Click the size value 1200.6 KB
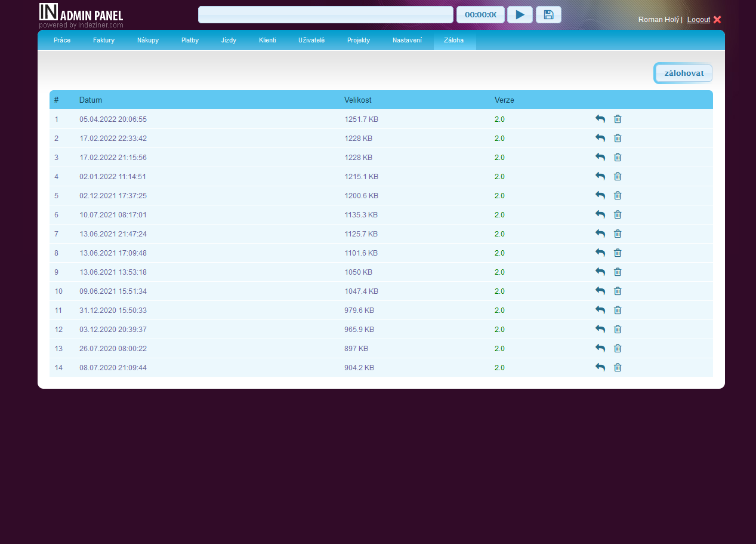This screenshot has height=544, width=756. 361,195
